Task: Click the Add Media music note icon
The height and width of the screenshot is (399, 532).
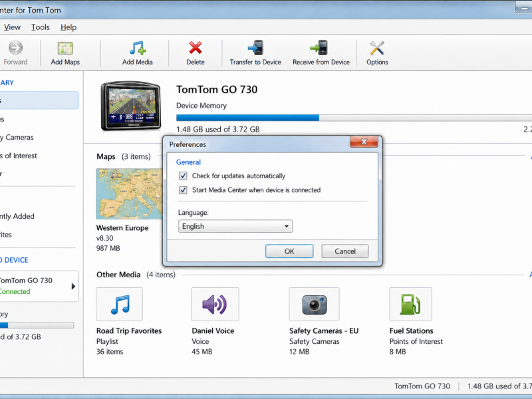Action: click(x=138, y=48)
